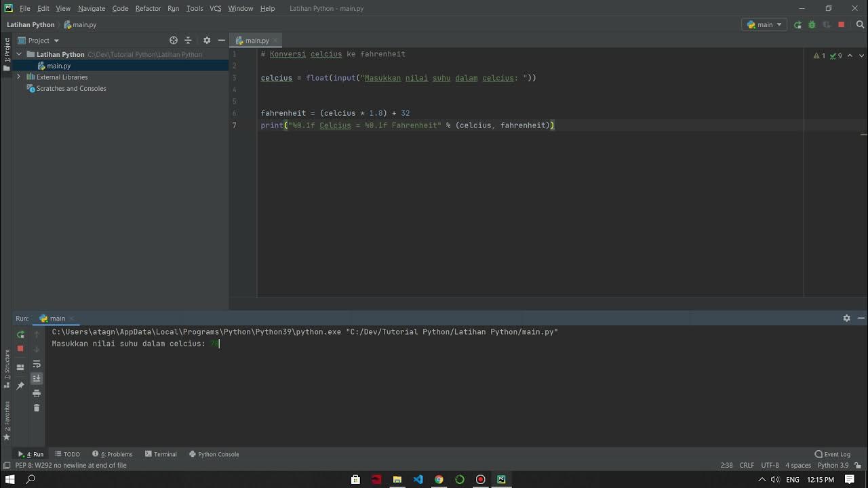Screen dimensions: 868x488
Task: Select main.py in the project tree
Action: tap(58, 66)
